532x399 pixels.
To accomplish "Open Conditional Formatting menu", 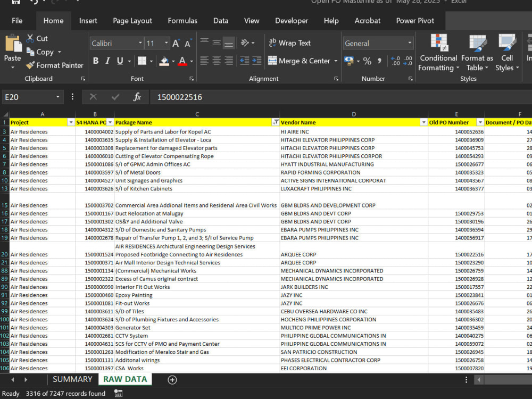I will point(438,53).
